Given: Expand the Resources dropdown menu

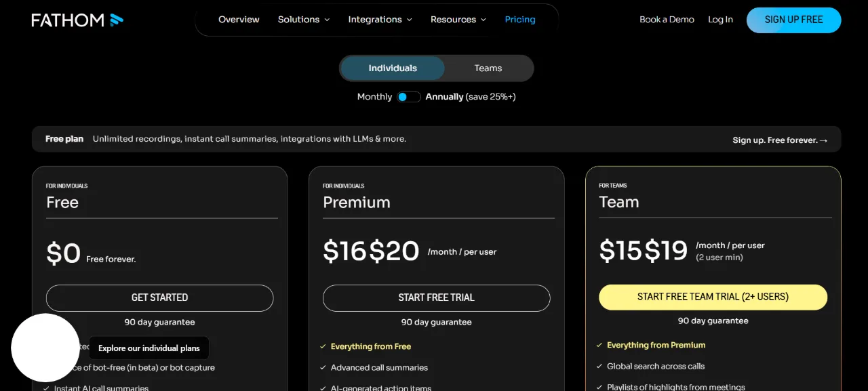Looking at the screenshot, I should [458, 20].
